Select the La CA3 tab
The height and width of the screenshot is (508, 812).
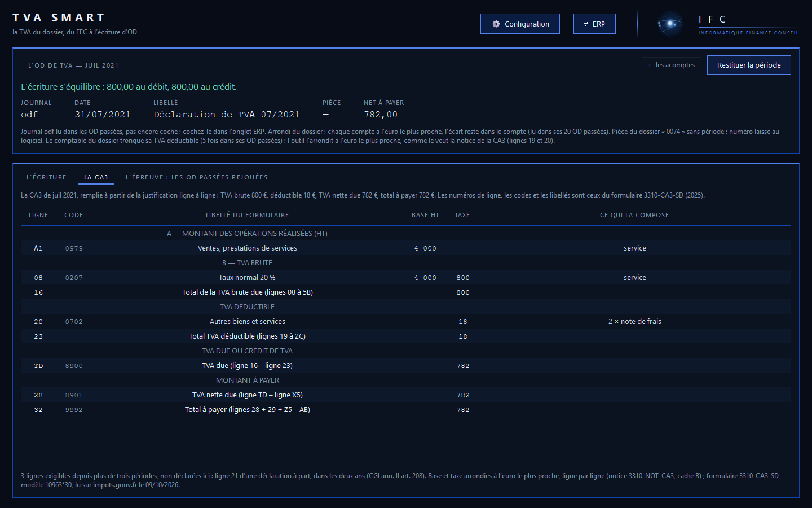[x=96, y=177]
